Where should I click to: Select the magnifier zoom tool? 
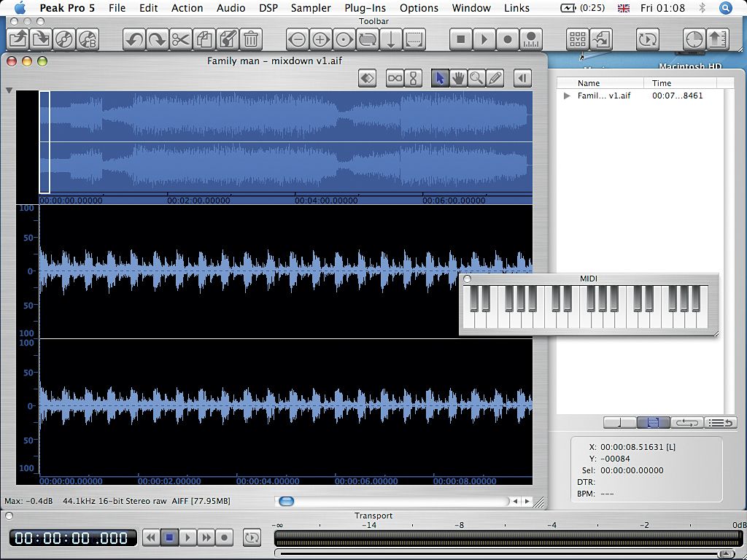tap(476, 78)
